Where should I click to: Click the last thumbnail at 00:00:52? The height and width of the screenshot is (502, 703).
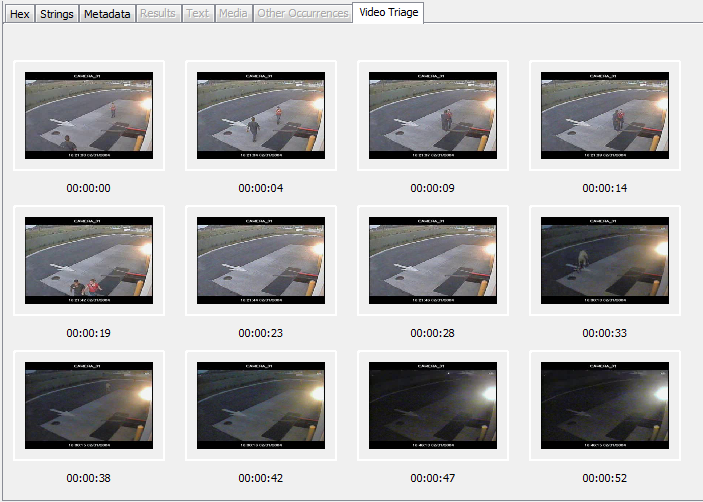point(605,405)
